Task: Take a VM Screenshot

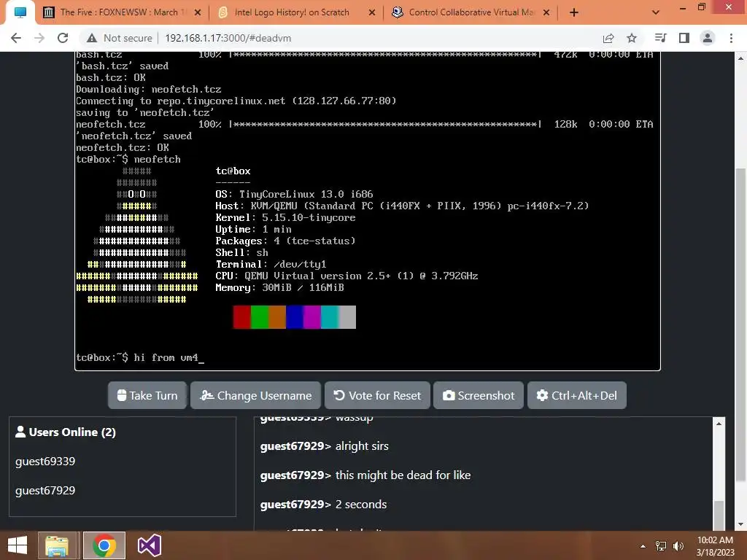Action: pos(479,395)
